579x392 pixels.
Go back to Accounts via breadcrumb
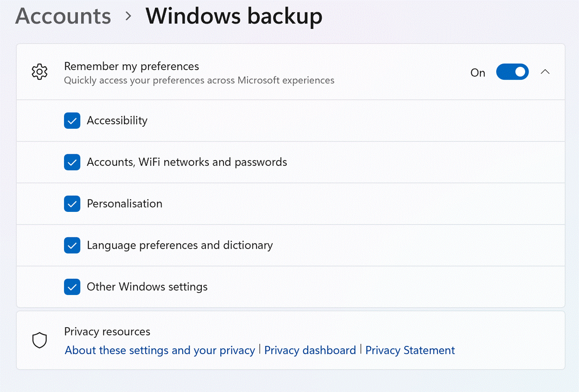click(63, 16)
